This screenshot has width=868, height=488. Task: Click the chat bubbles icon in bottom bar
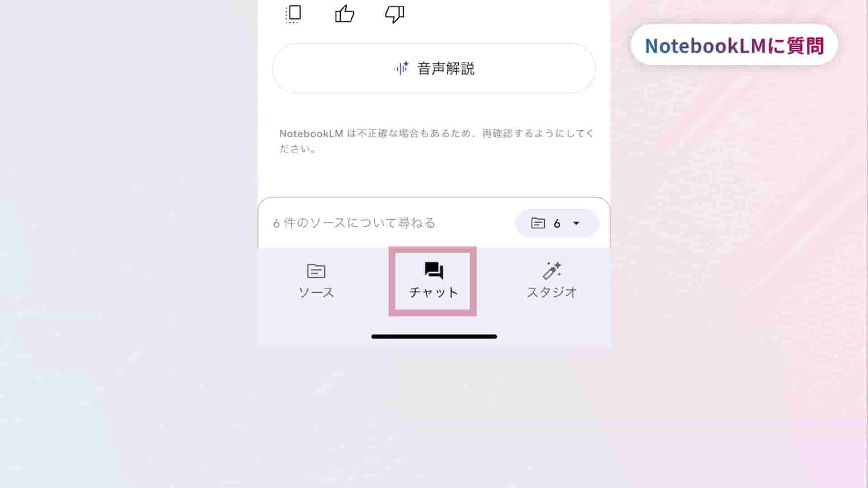point(434,271)
